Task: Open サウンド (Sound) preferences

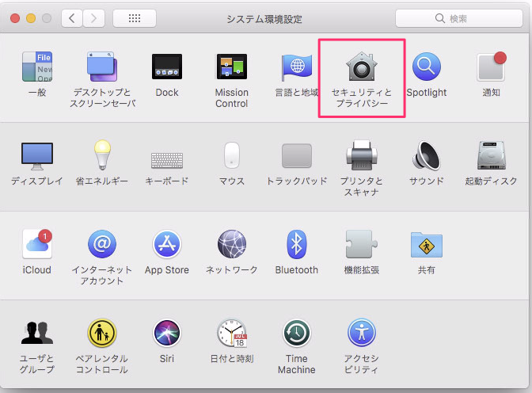Action: 427,155
